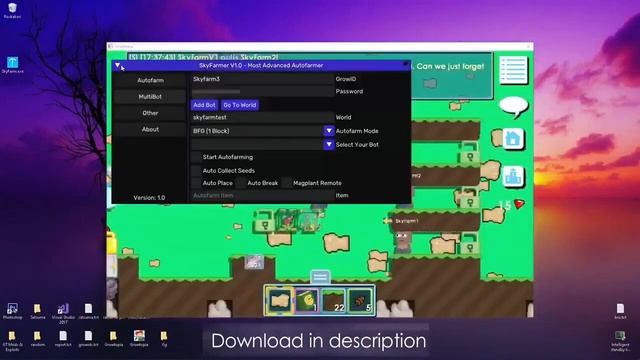Expand the Select Your Bot dropdown arrow
This screenshot has height=360, width=640.
pyautogui.click(x=329, y=144)
